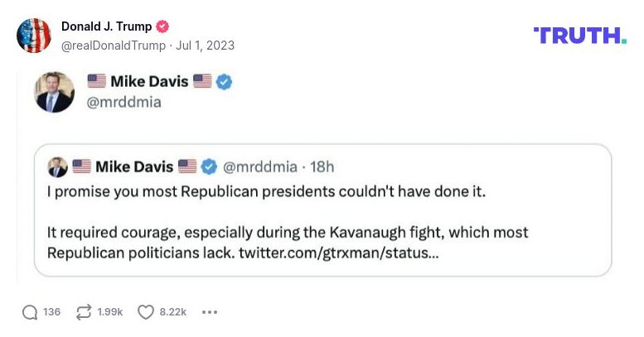Click the blue verified badge beside the large Mike Davis name
Viewport: 644px width, 337px height.
(224, 81)
